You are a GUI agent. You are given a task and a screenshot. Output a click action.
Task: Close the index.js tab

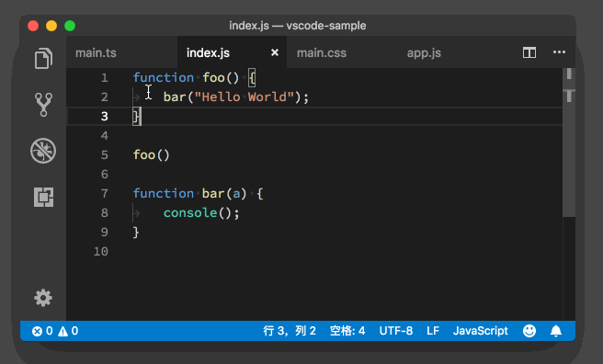[x=275, y=52]
